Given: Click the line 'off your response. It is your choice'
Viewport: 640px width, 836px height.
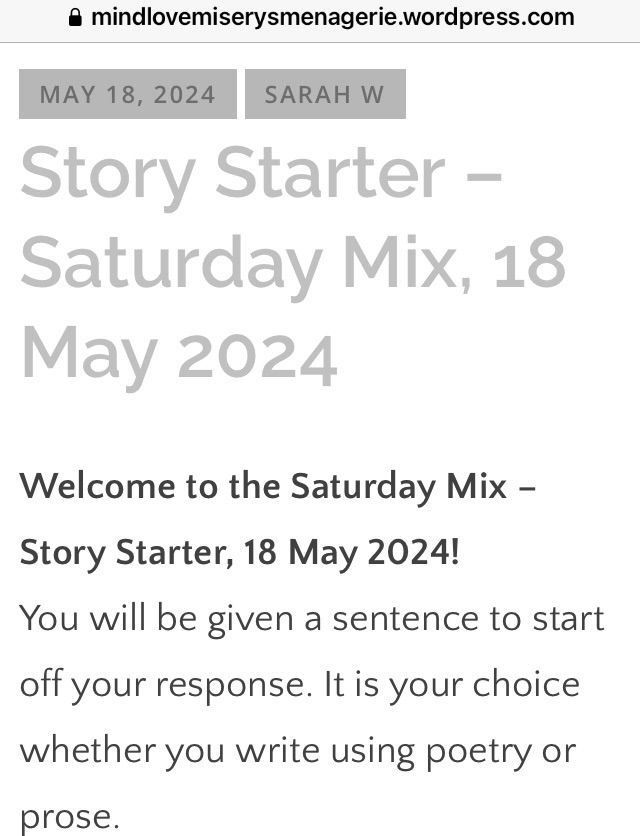Looking at the screenshot, I should coord(300,684).
